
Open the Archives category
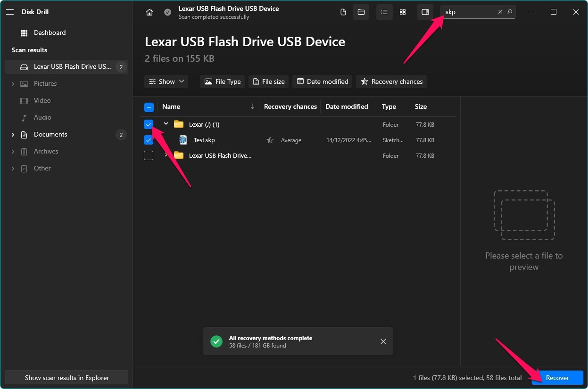(46, 152)
